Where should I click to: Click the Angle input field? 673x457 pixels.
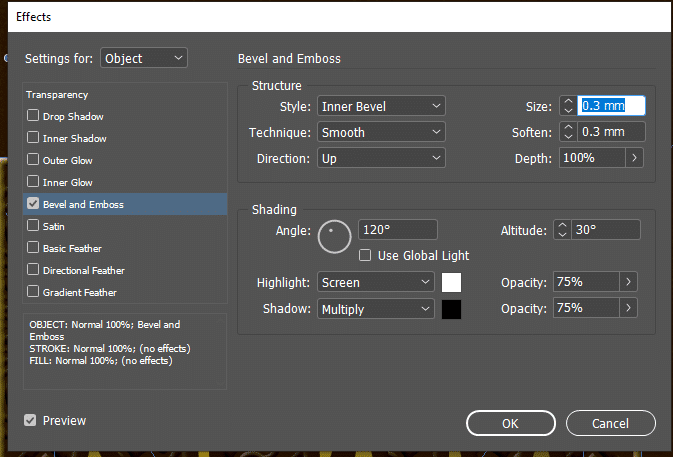(x=397, y=230)
